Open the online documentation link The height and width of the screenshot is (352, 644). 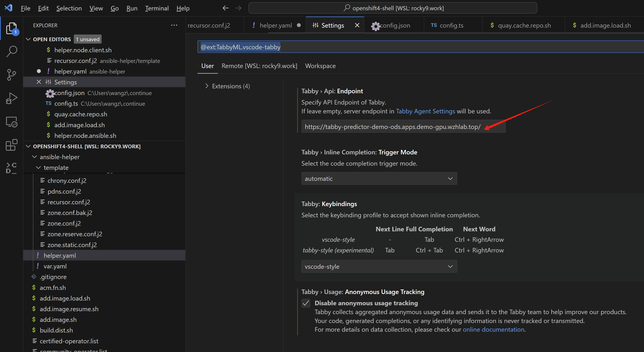click(493, 330)
